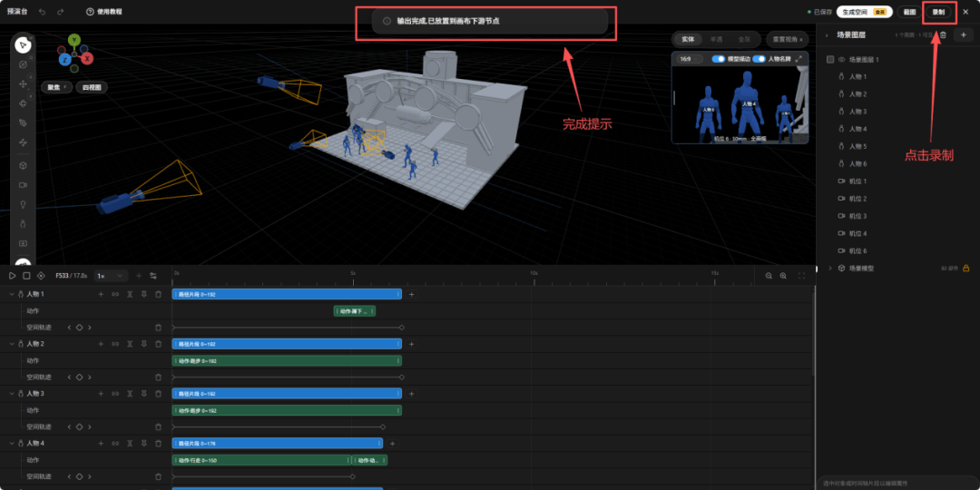This screenshot has width=980, height=490.
Task: Add keyframe diamond on 人物 1 空间轨迹
Action: [x=79, y=327]
